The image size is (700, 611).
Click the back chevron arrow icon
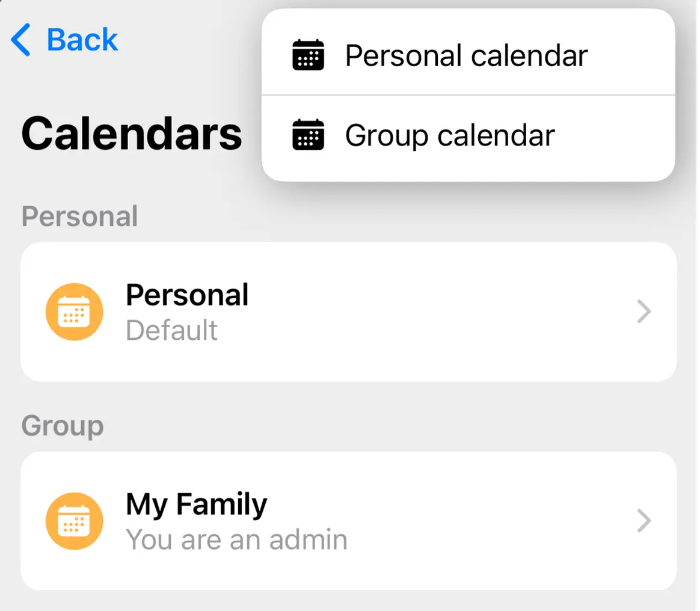click(20, 40)
